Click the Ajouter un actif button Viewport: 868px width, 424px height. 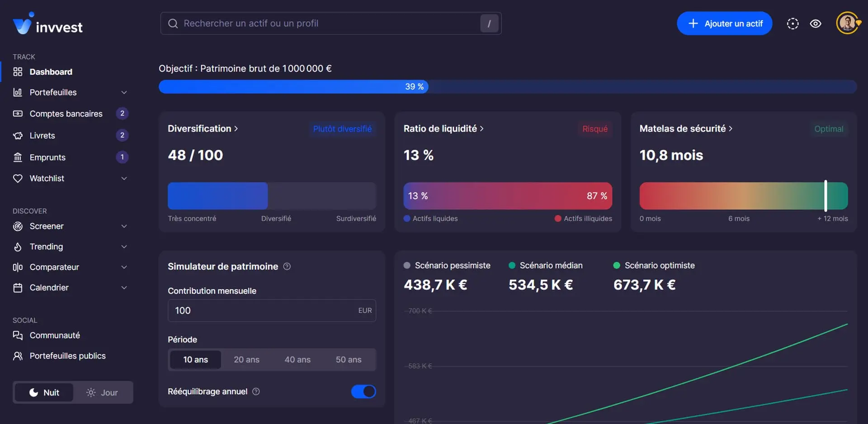click(724, 23)
